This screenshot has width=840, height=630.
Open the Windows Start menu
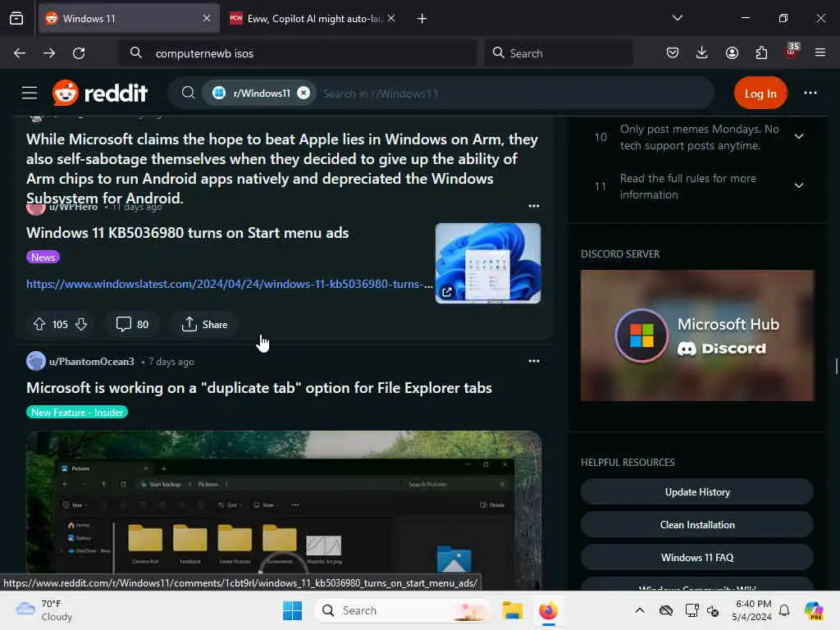click(293, 610)
